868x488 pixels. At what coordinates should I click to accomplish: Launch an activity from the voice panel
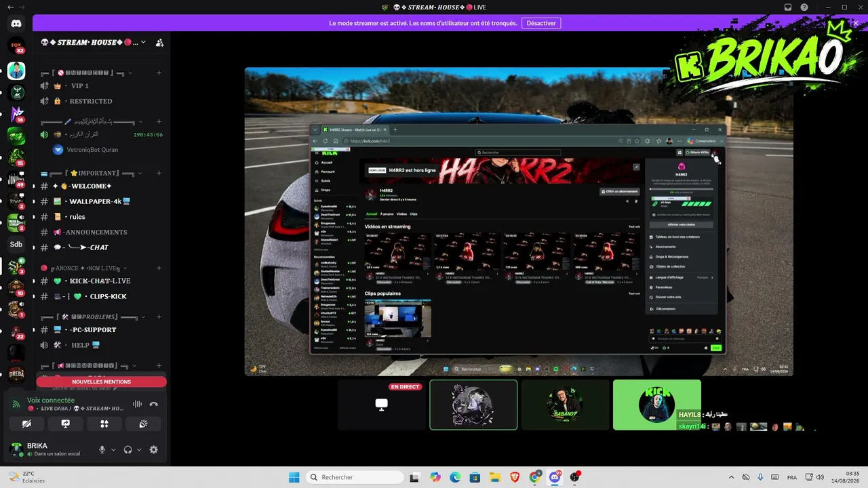pyautogui.click(x=104, y=424)
